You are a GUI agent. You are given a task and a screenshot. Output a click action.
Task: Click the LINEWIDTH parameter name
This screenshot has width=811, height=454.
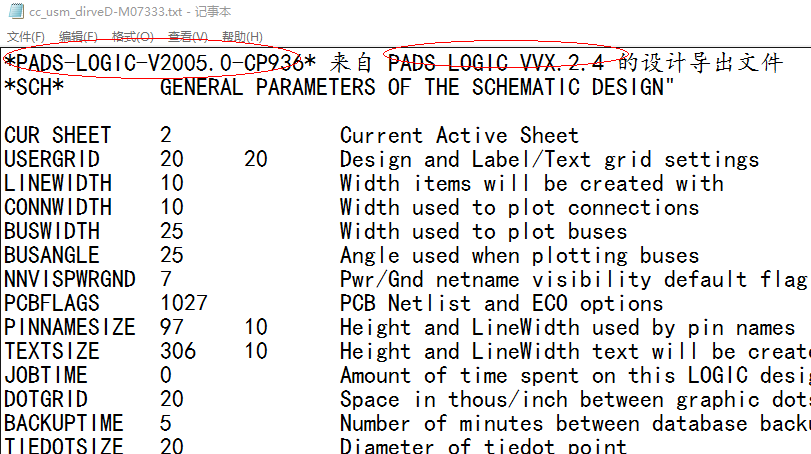click(x=58, y=183)
